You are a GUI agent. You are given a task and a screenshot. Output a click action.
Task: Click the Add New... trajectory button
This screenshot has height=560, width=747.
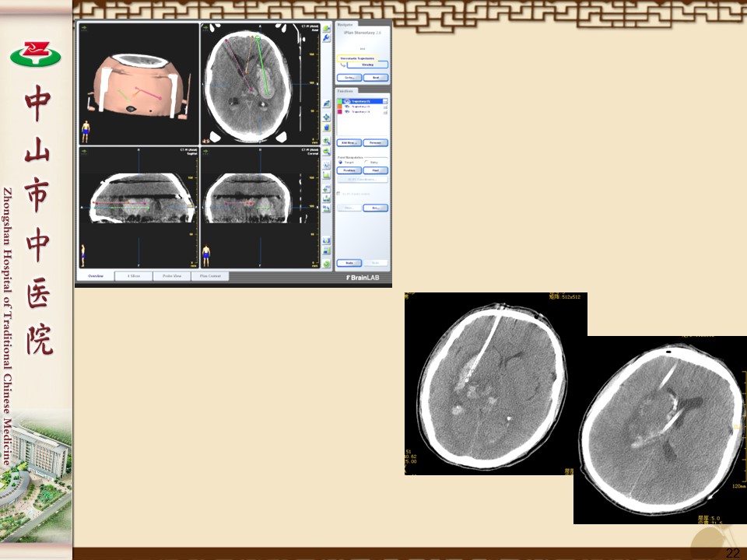(x=349, y=142)
